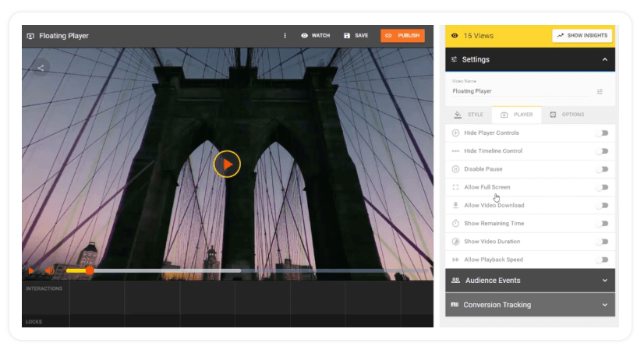The image size is (644, 350).
Task: Click the orange Publish button
Action: coord(402,36)
